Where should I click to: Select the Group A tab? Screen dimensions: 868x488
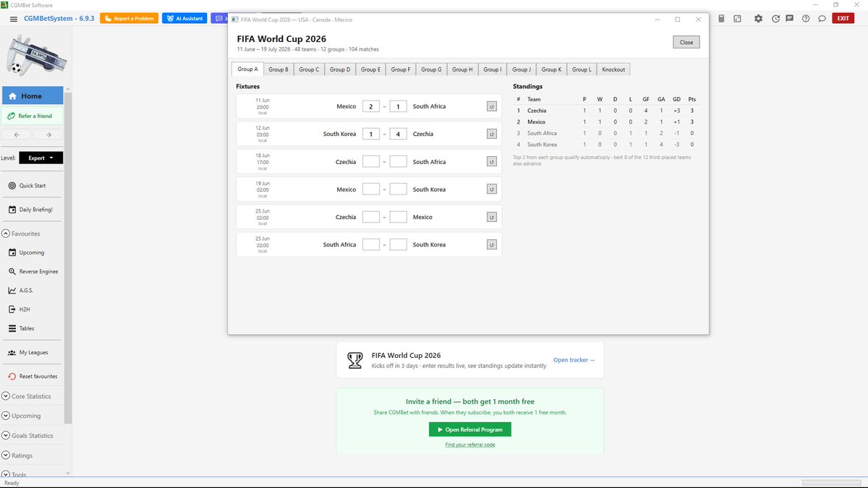[x=247, y=69]
